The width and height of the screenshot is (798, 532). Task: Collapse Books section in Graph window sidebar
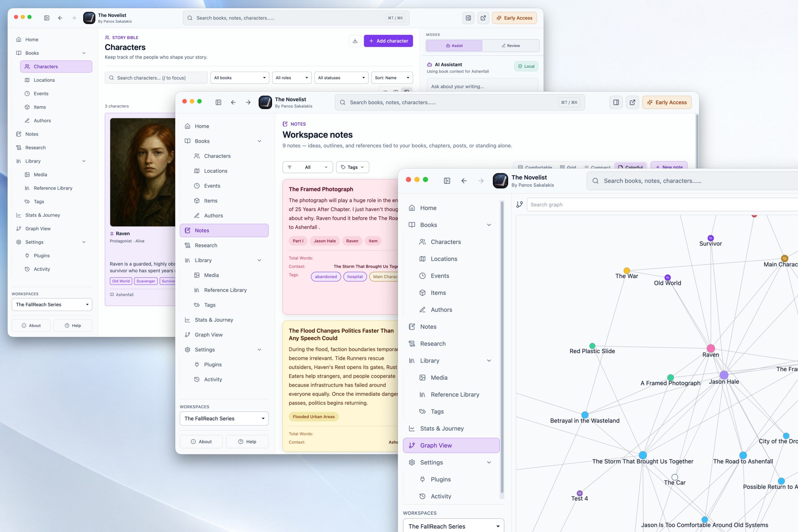[489, 225]
